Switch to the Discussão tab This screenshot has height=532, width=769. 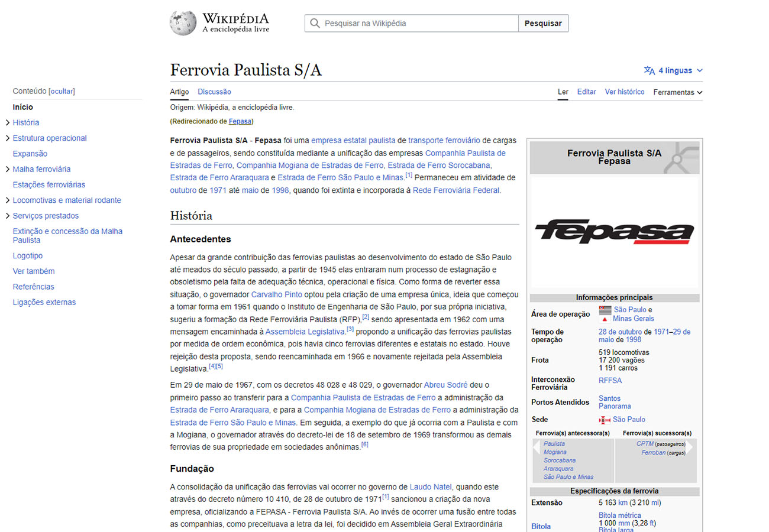pyautogui.click(x=214, y=92)
